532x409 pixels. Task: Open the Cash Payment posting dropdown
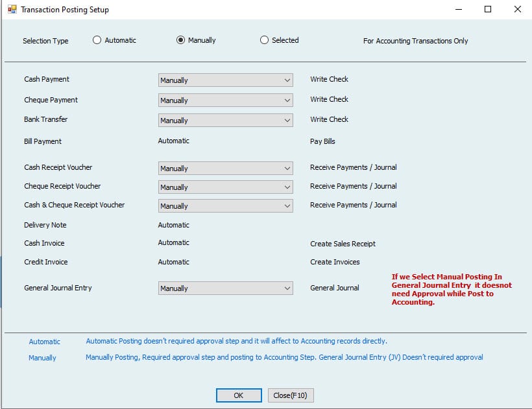226,80
